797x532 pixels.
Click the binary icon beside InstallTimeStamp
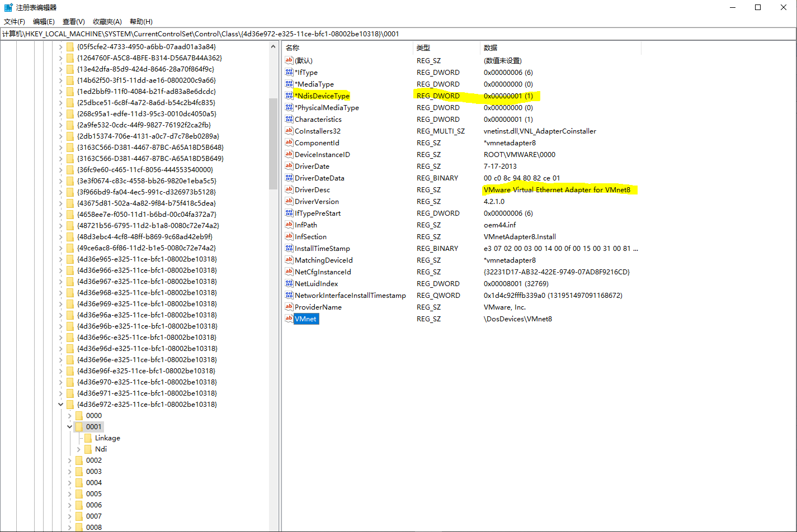click(x=288, y=248)
